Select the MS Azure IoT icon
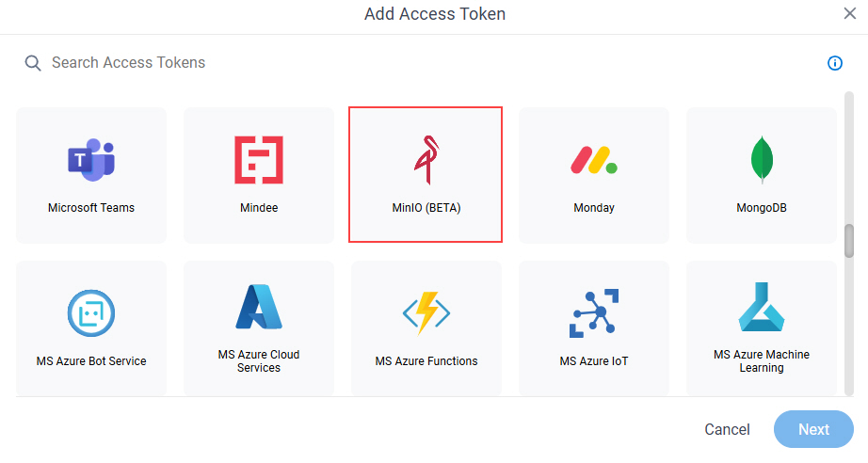Viewport: 868px width, 463px height. pos(594,313)
